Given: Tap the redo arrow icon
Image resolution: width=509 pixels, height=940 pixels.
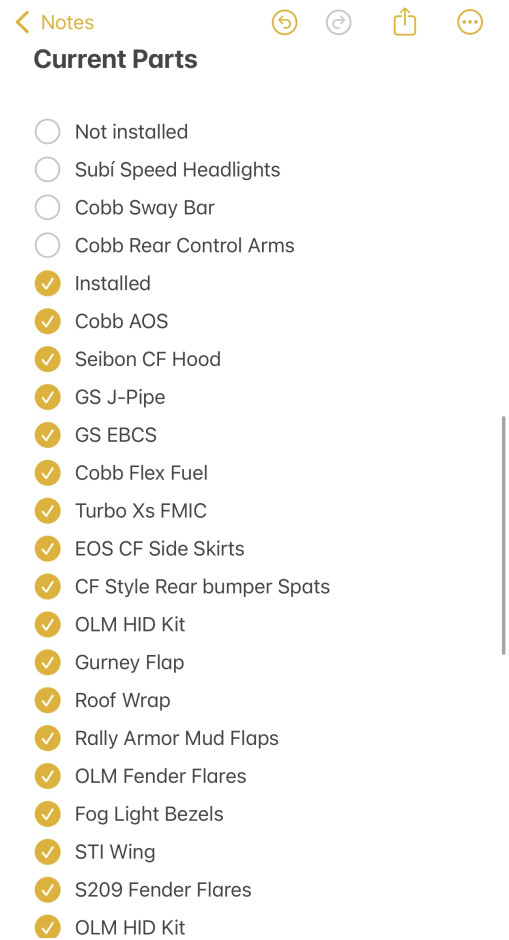Looking at the screenshot, I should coord(339,23).
